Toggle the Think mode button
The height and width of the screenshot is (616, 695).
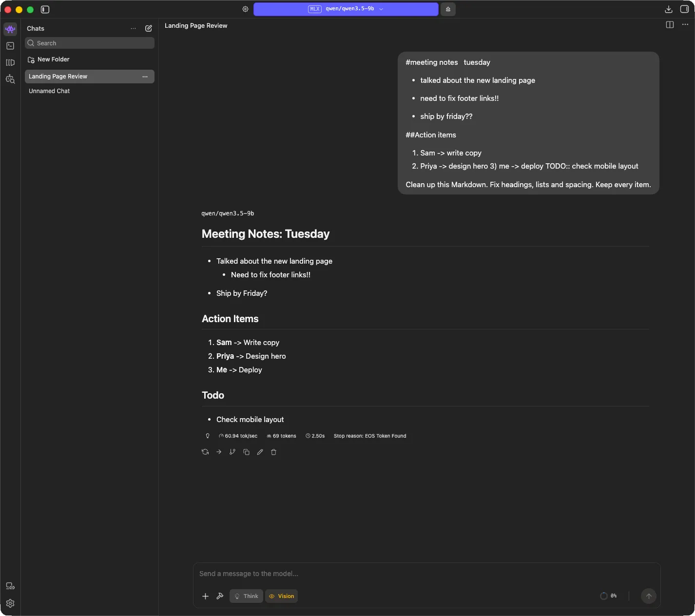click(x=246, y=596)
